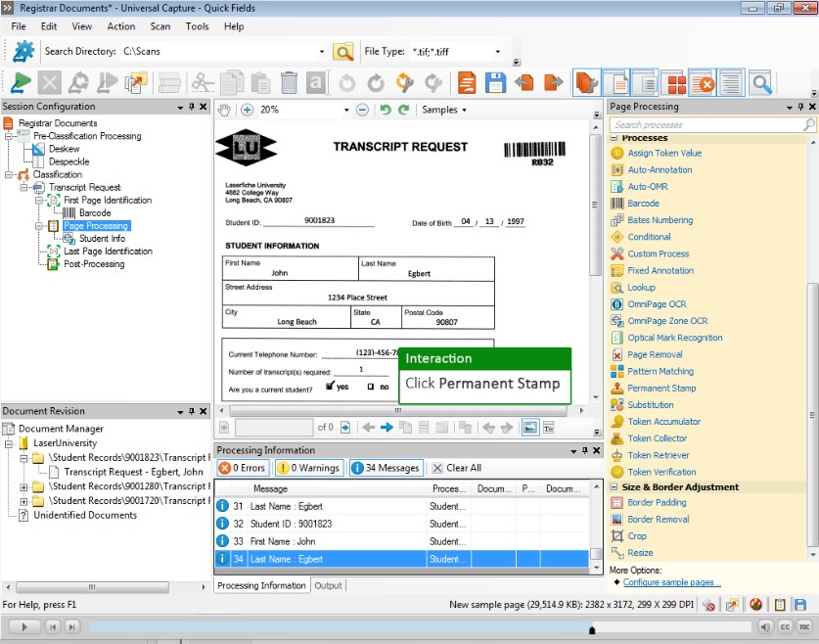Open the Scan menu

160,26
